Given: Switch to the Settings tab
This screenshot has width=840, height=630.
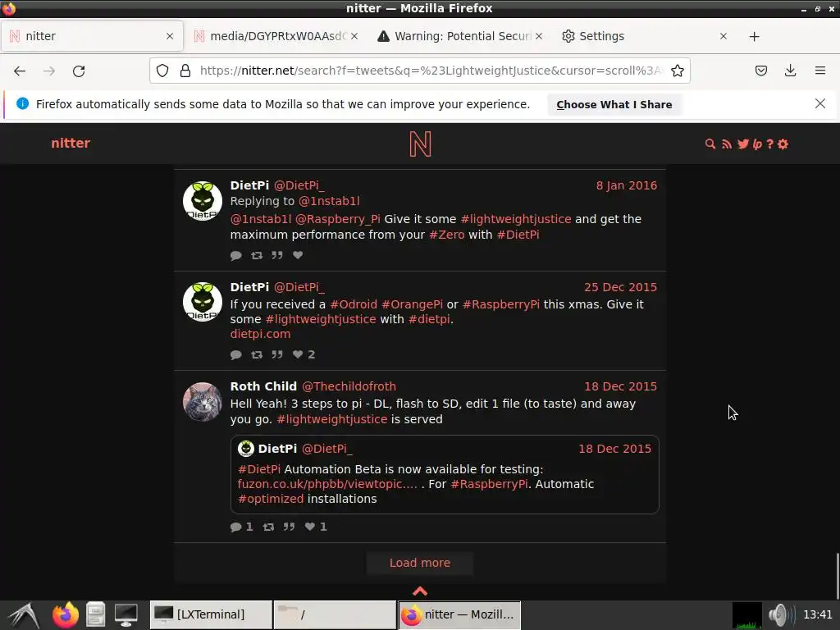Looking at the screenshot, I should tap(644, 36).
